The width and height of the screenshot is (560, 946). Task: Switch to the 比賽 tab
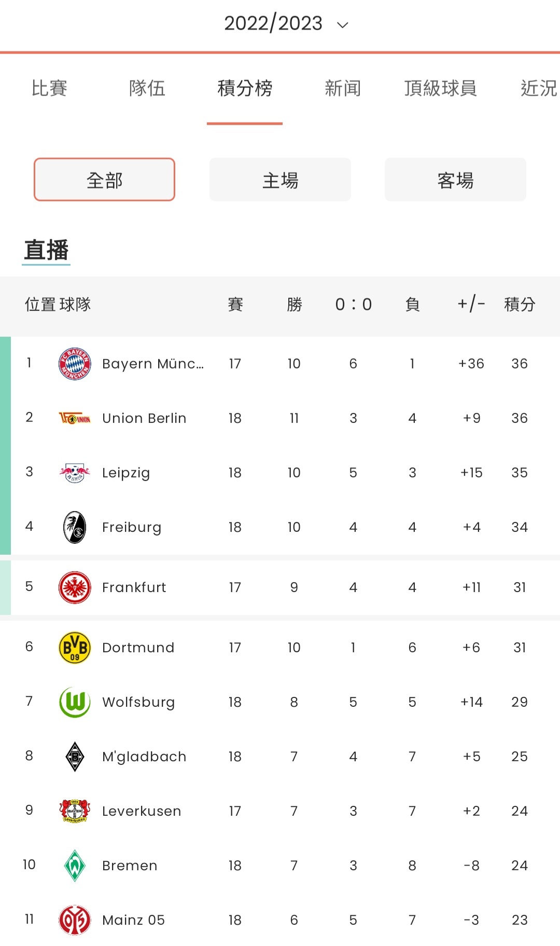(x=49, y=88)
